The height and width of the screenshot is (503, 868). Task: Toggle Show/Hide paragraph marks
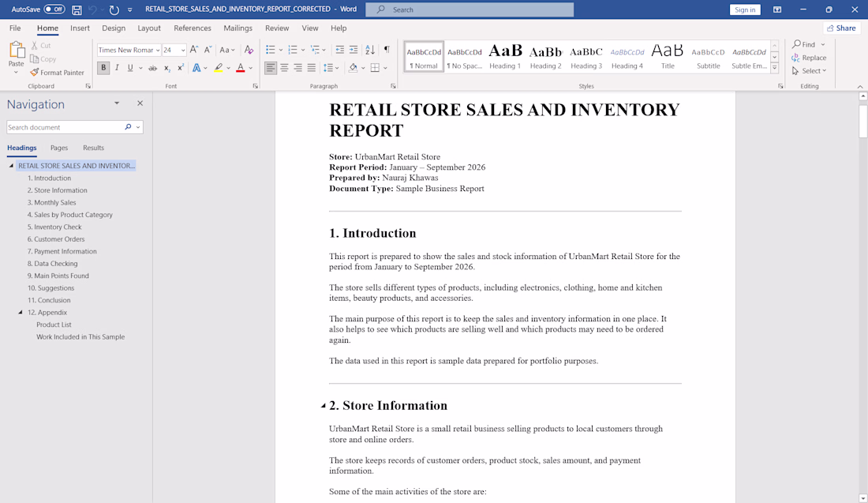[387, 50]
